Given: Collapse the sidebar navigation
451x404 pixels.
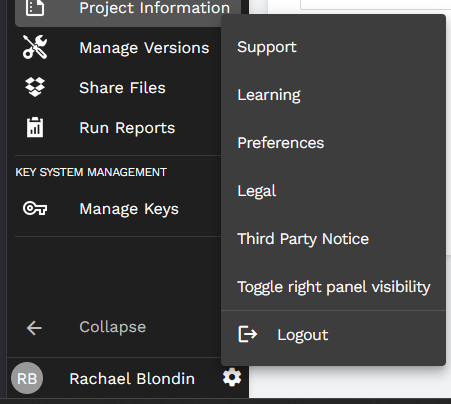Looking at the screenshot, I should click(113, 327).
